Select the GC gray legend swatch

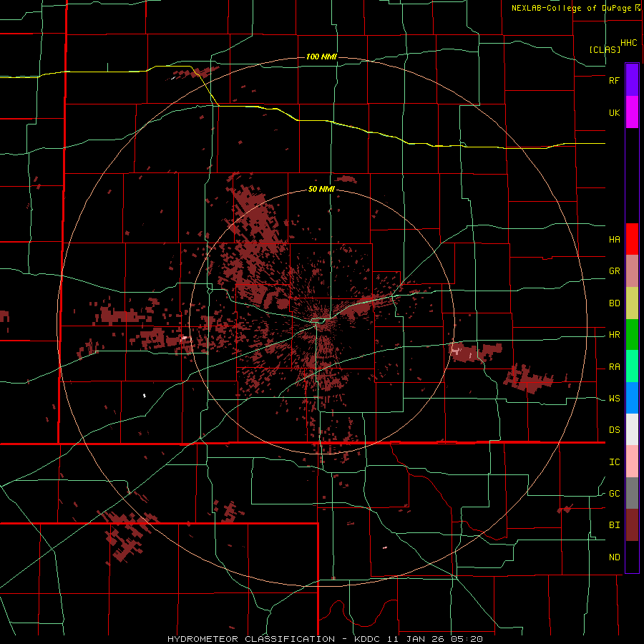click(632, 493)
